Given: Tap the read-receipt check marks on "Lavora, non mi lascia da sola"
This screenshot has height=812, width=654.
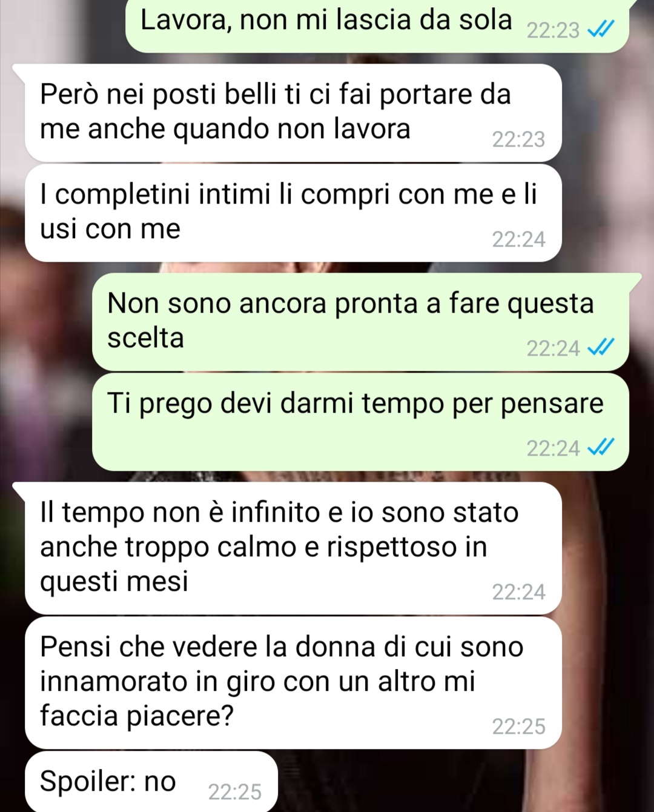Looking at the screenshot, I should click(x=601, y=28).
